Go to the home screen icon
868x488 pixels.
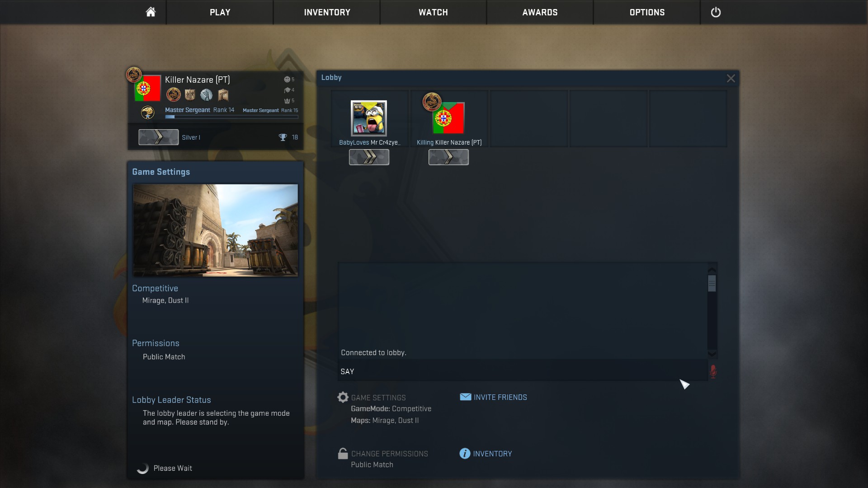click(151, 12)
